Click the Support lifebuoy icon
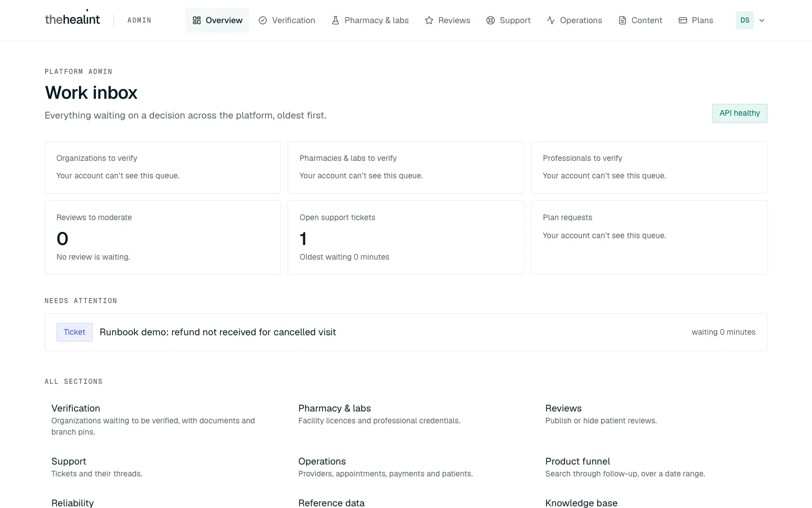This screenshot has height=508, width=812. click(x=491, y=20)
